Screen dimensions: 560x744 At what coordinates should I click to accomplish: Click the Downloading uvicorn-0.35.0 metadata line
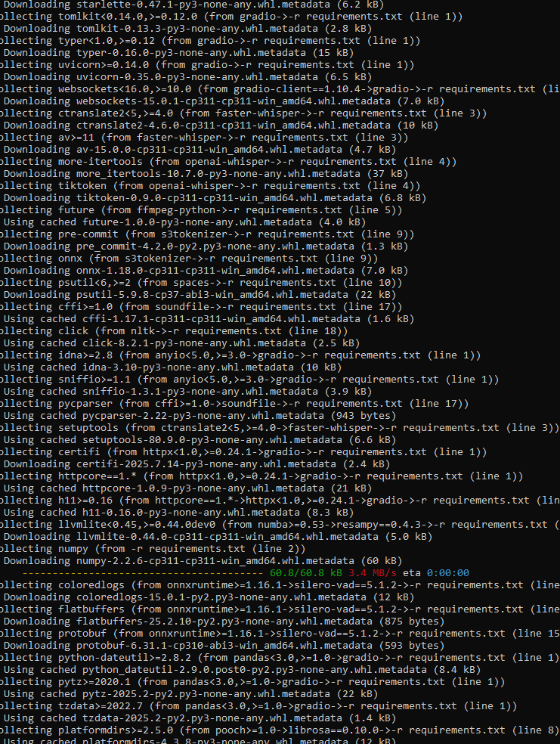187,77
